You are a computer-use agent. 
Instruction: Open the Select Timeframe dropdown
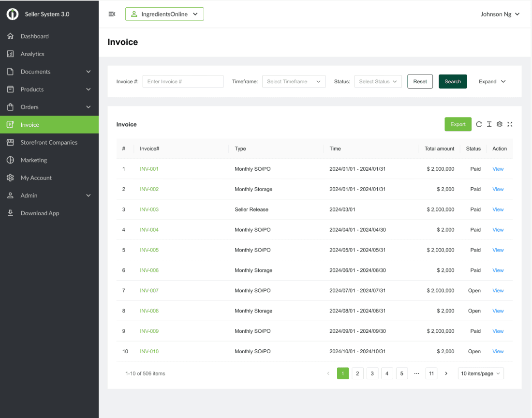point(294,81)
